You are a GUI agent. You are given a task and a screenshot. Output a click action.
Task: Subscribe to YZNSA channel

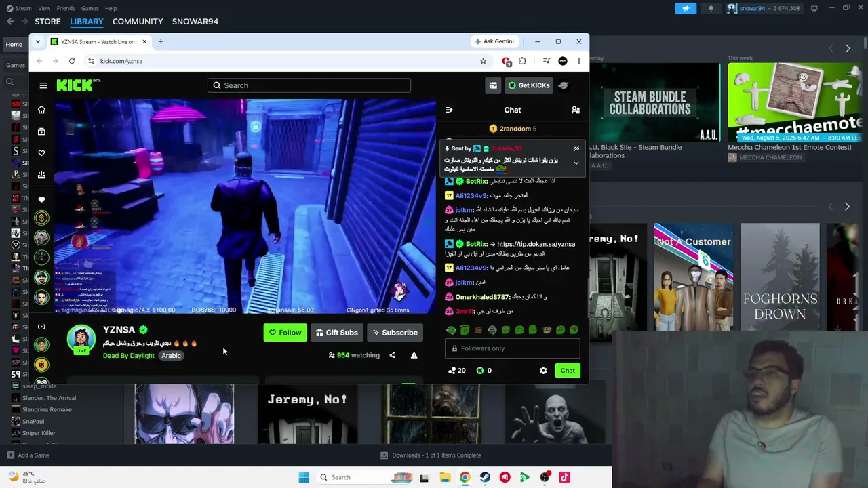[394, 333]
